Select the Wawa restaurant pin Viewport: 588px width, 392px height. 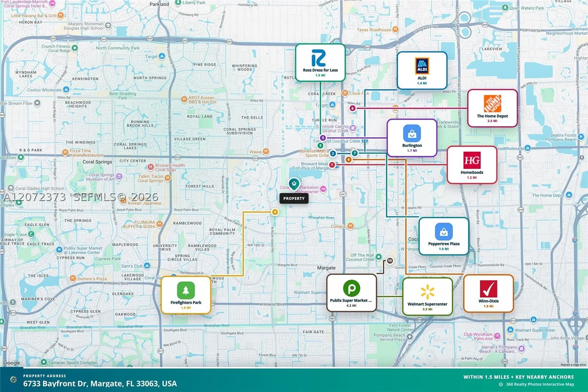point(266,151)
